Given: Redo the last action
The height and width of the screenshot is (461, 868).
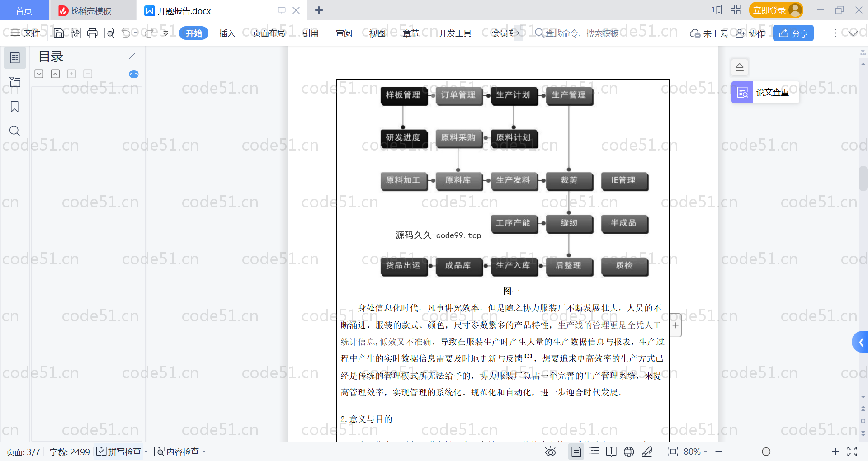Looking at the screenshot, I should 149,33.
